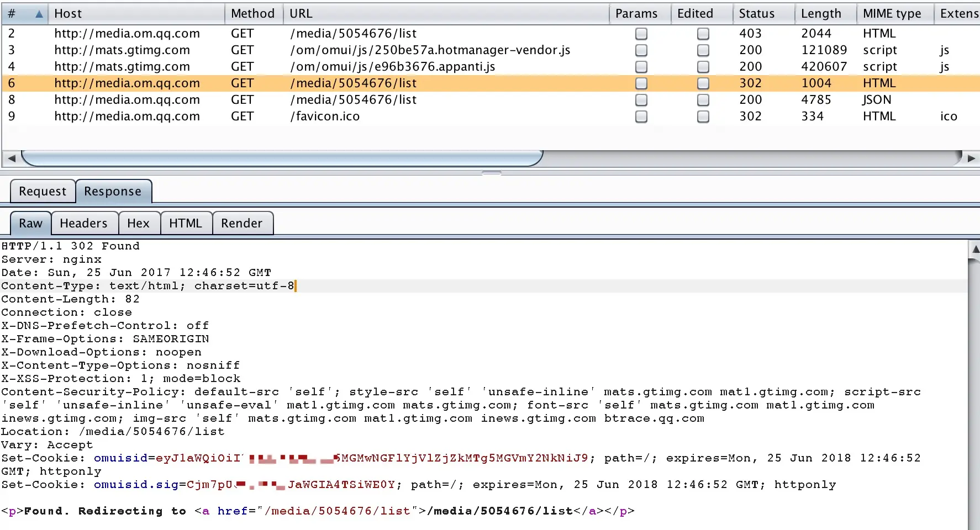
Task: Open the HTML view tab
Action: coord(186,224)
